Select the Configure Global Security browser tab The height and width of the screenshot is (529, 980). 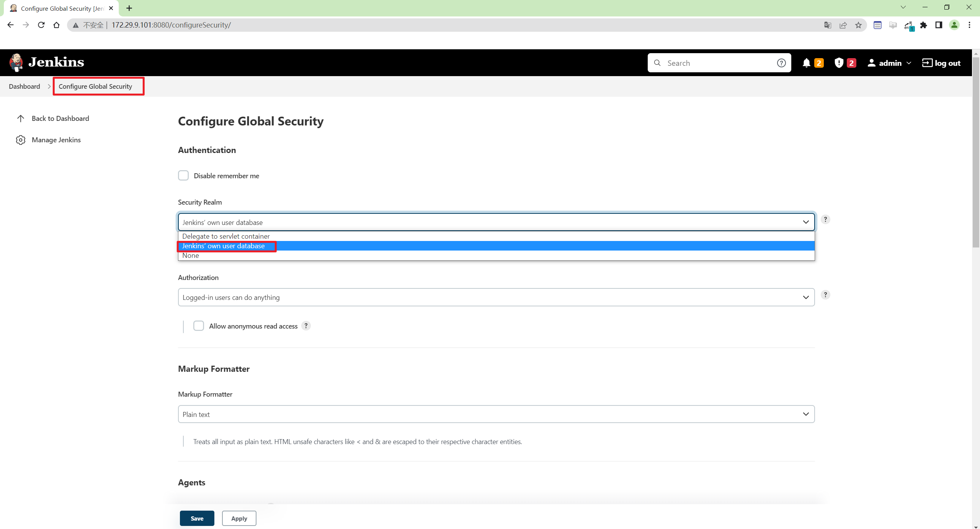[x=61, y=8]
